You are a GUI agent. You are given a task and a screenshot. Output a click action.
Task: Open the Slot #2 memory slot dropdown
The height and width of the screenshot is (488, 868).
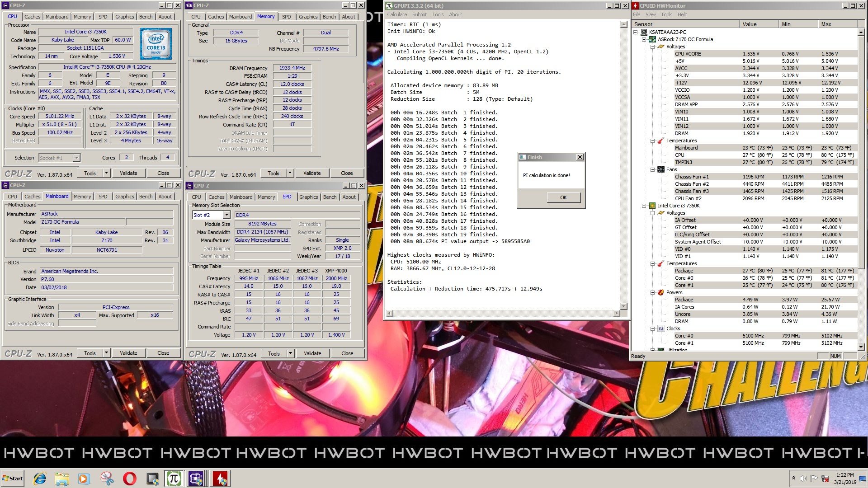click(227, 215)
